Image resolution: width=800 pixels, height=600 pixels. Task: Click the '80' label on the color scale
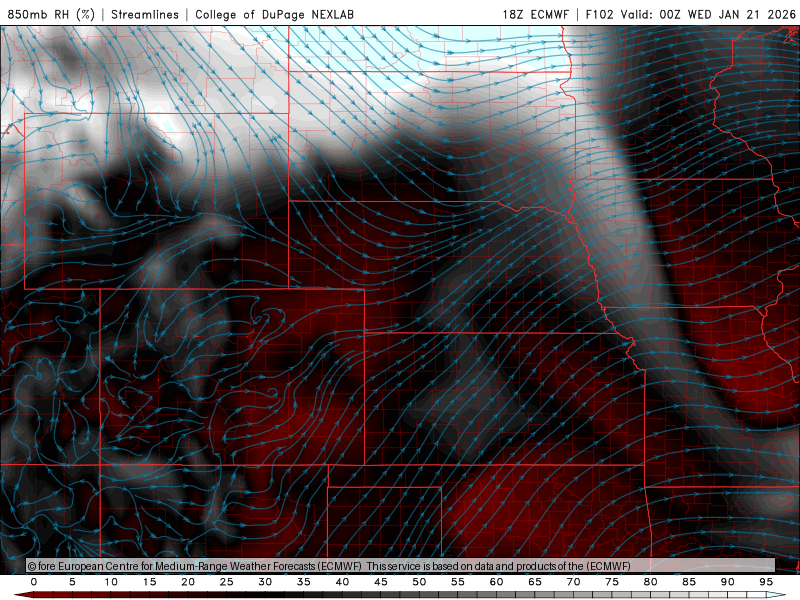click(651, 582)
